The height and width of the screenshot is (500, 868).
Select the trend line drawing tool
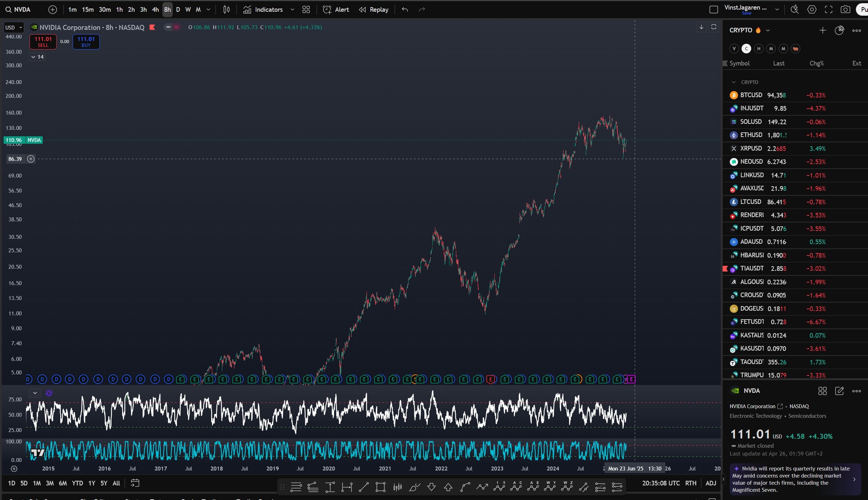tap(364, 487)
